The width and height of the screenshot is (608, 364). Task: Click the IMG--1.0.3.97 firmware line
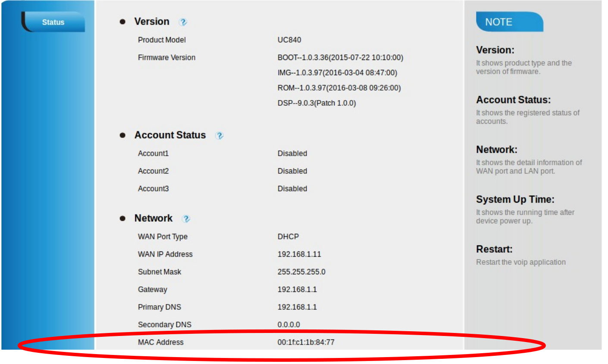337,72
